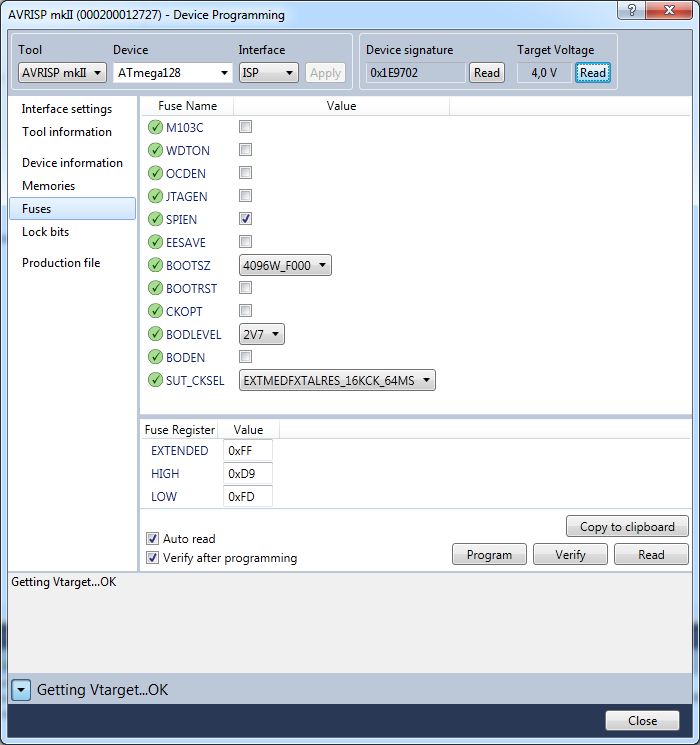Open the BOOTSZ dropdown 4096W_F000
The image size is (700, 745).
285,265
